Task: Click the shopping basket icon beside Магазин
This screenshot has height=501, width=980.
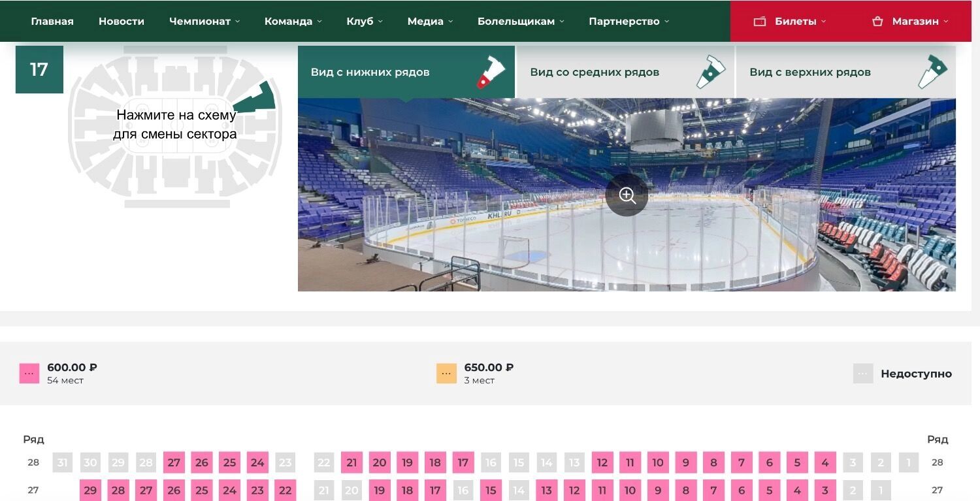Action: coord(877,22)
